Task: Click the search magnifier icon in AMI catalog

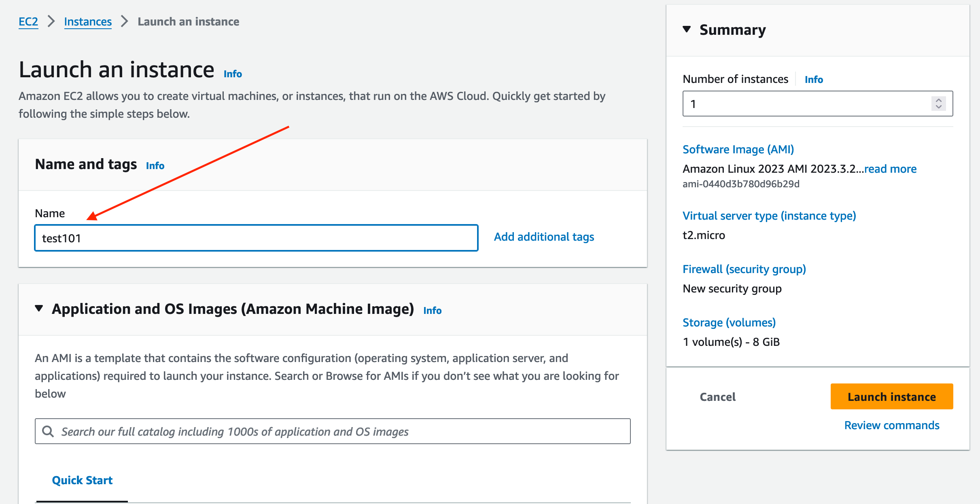Action: [x=48, y=431]
